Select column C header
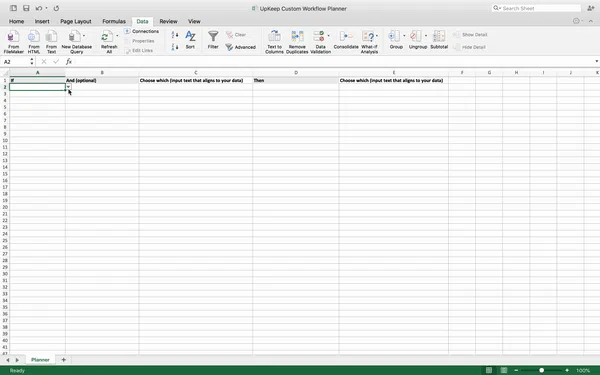 (196, 72)
